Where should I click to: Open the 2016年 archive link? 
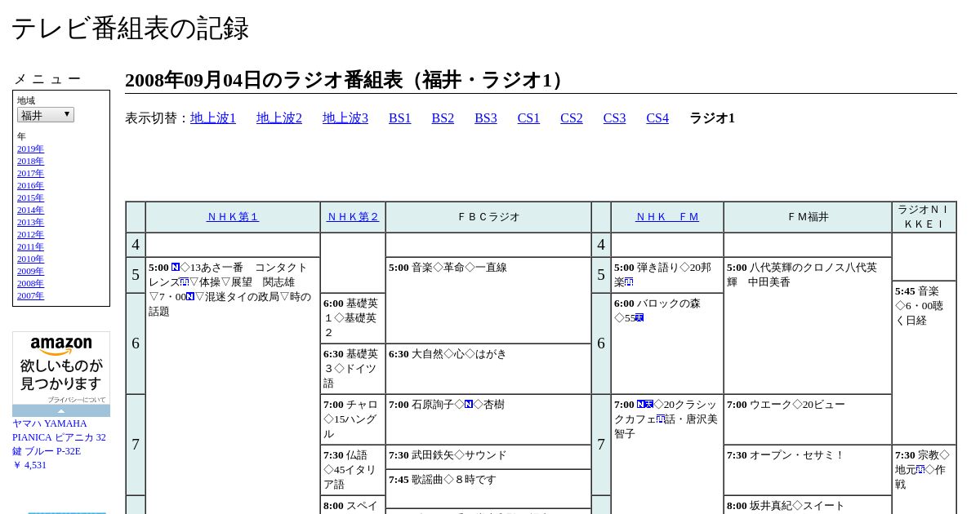point(30,185)
